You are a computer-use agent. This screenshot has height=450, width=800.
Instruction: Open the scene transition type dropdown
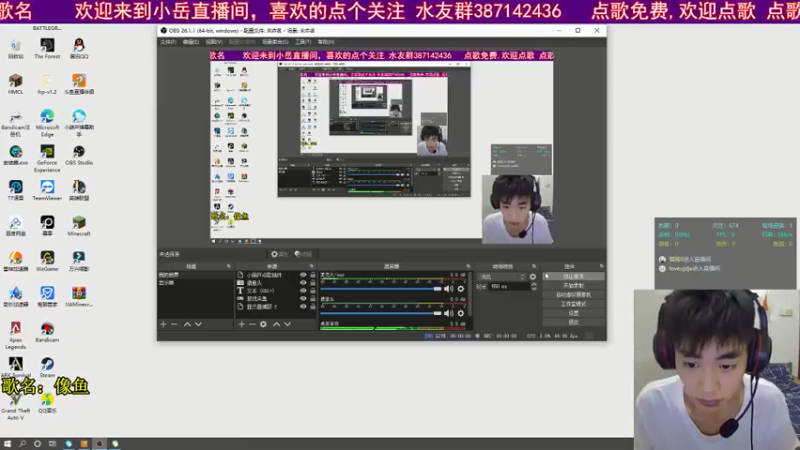click(502, 277)
